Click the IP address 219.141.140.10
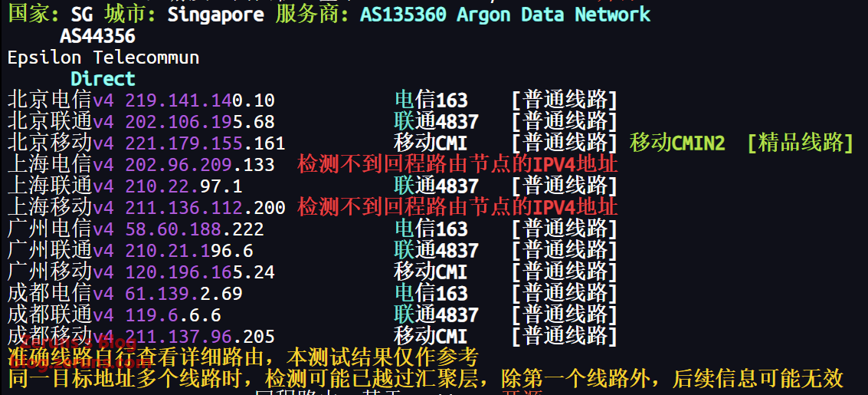This screenshot has height=395, width=868. click(199, 100)
